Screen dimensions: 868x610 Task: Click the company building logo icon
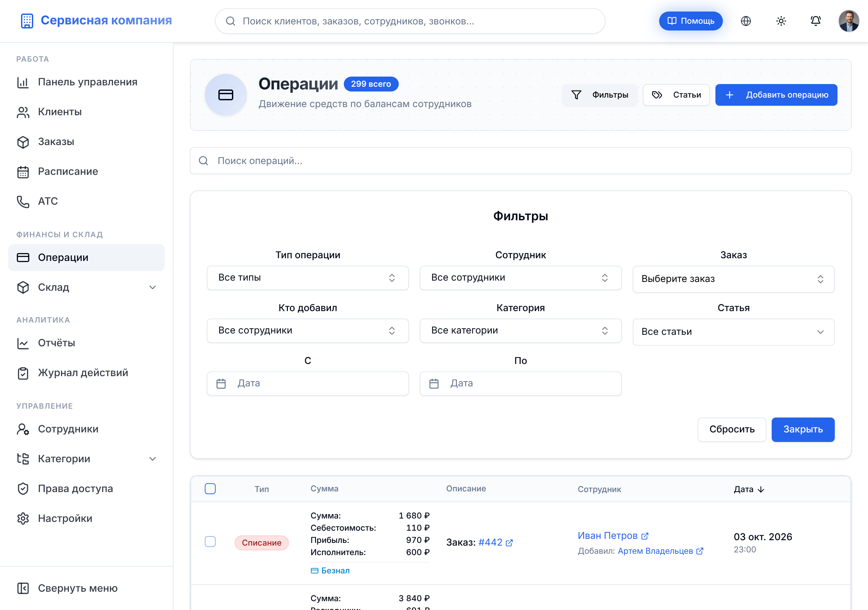pos(27,21)
